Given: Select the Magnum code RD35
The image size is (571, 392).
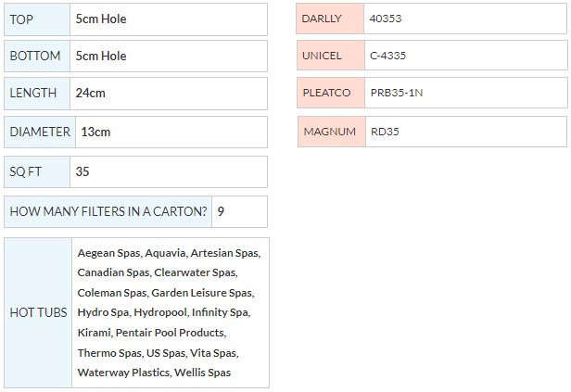Looking at the screenshot, I should coord(385,132).
